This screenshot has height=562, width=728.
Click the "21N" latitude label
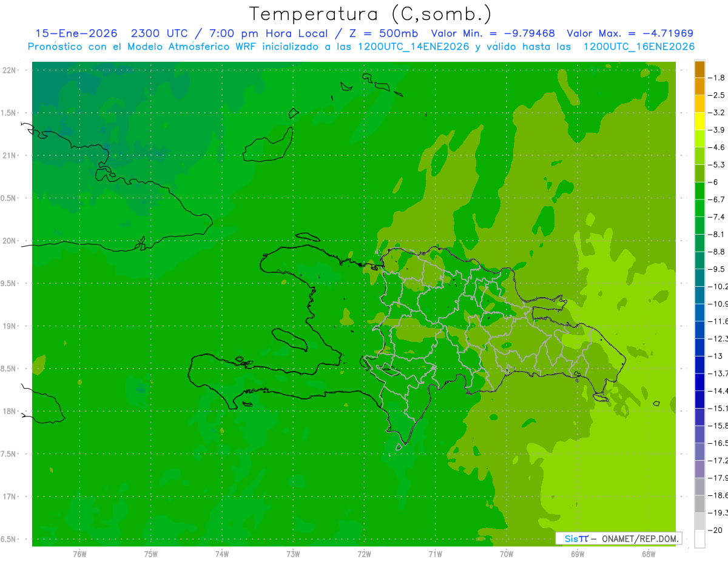click(8, 155)
